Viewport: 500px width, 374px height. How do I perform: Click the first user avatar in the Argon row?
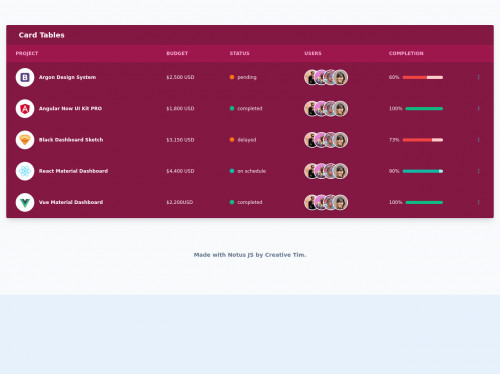point(310,77)
